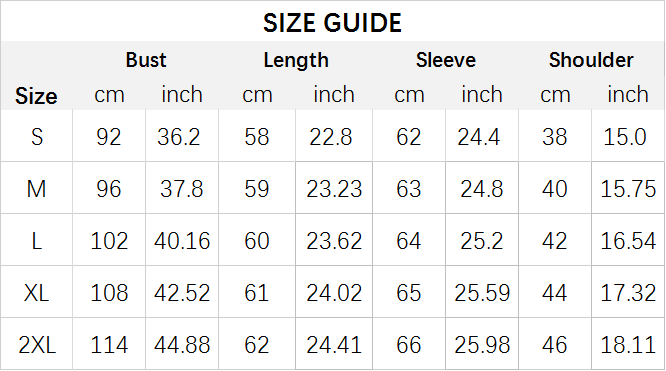This screenshot has width=666, height=371.
Task: Select the L size row label
Action: coord(37,241)
